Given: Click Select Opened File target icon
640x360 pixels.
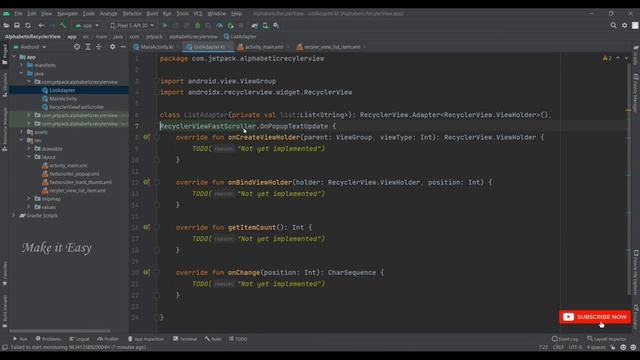Looking at the screenshot, I should coord(77,47).
